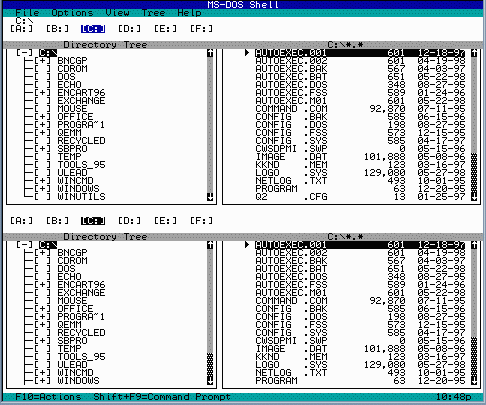486x405 pixels.
Task: Click the down arrow of upper file list scrollbar
Action: coord(474,197)
